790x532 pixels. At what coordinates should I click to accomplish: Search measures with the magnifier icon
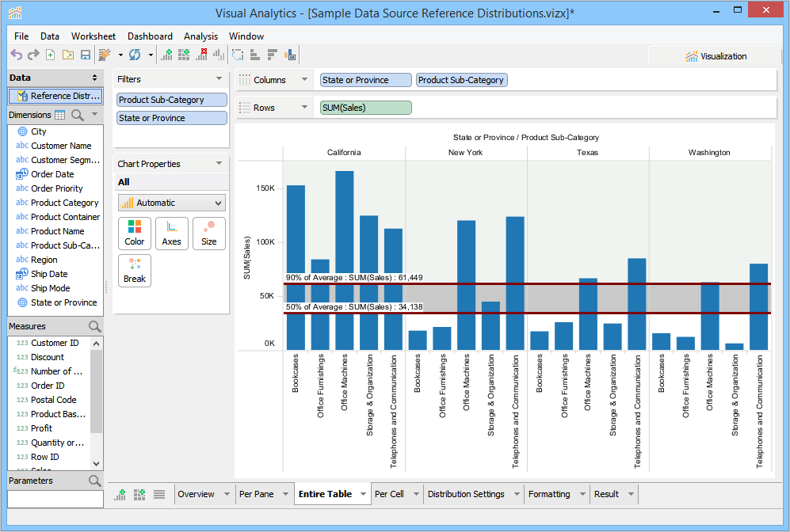click(95, 326)
